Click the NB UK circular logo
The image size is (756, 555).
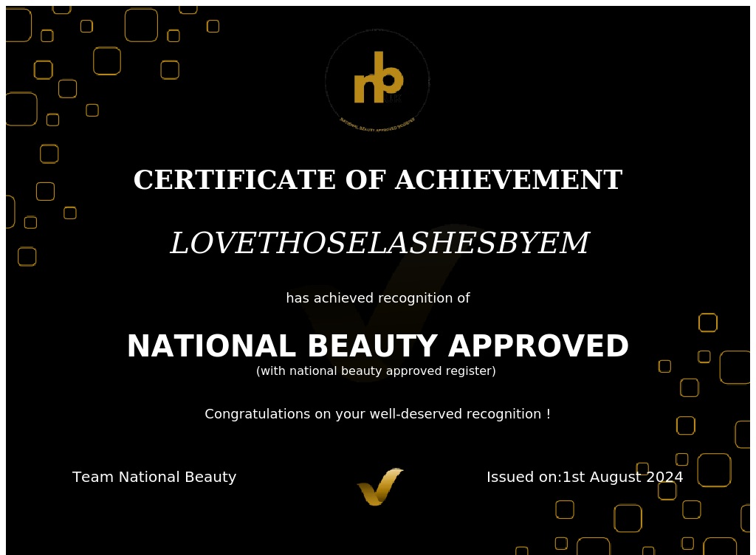(x=377, y=81)
